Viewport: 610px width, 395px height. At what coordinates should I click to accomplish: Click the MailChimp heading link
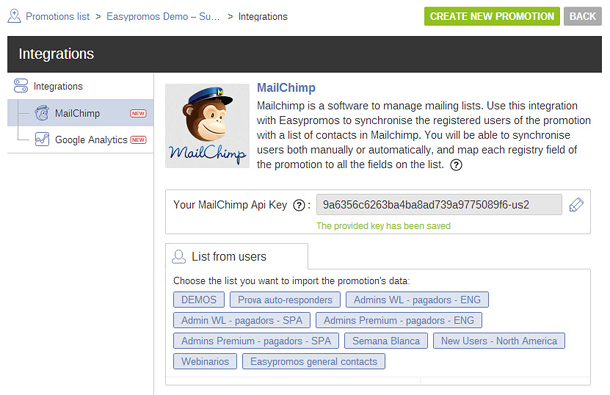tap(286, 88)
